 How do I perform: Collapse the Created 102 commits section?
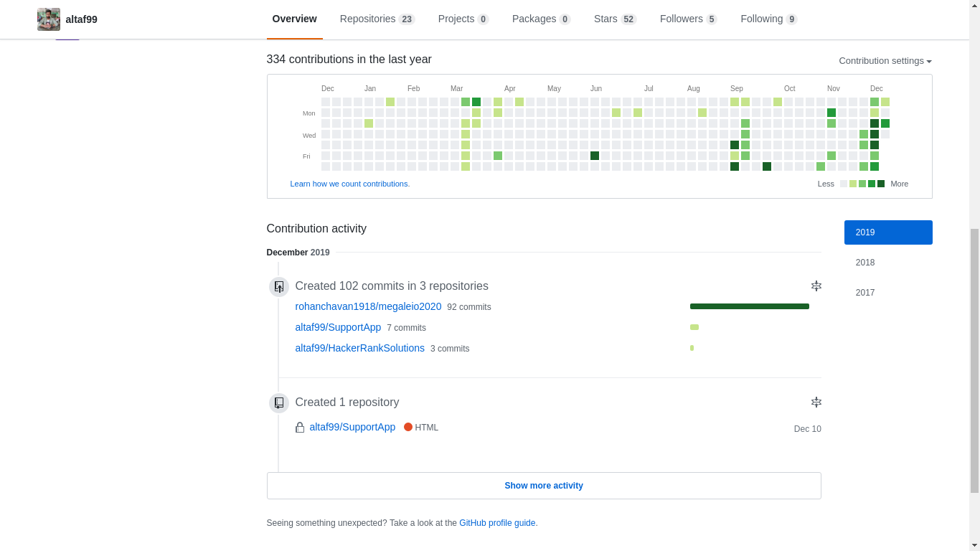tap(816, 286)
